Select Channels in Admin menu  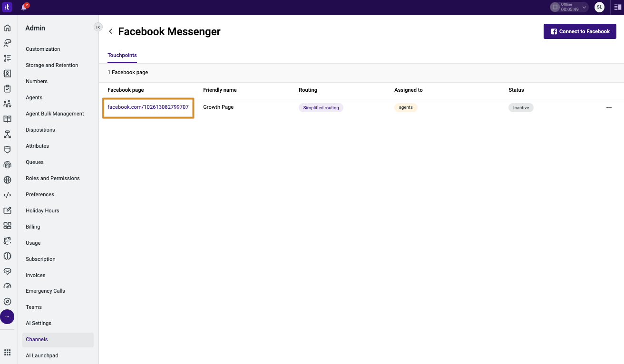tap(58, 339)
